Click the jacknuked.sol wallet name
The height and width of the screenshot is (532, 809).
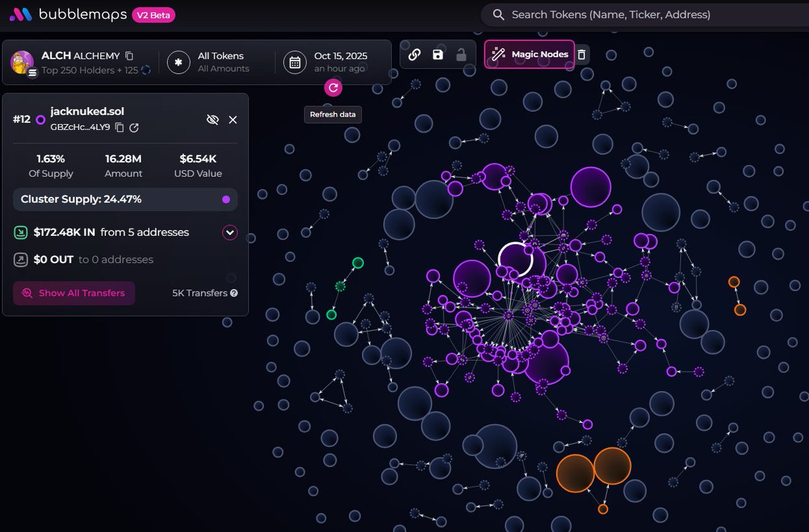point(88,111)
